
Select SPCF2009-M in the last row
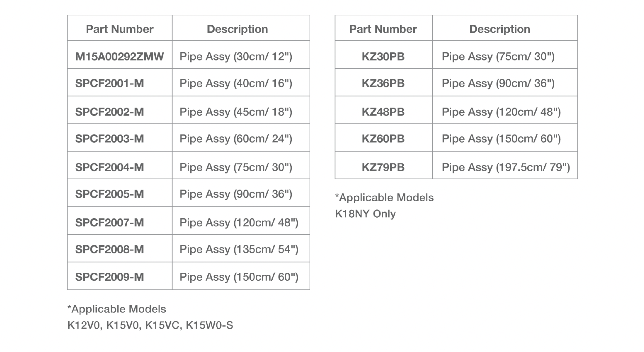point(110,277)
